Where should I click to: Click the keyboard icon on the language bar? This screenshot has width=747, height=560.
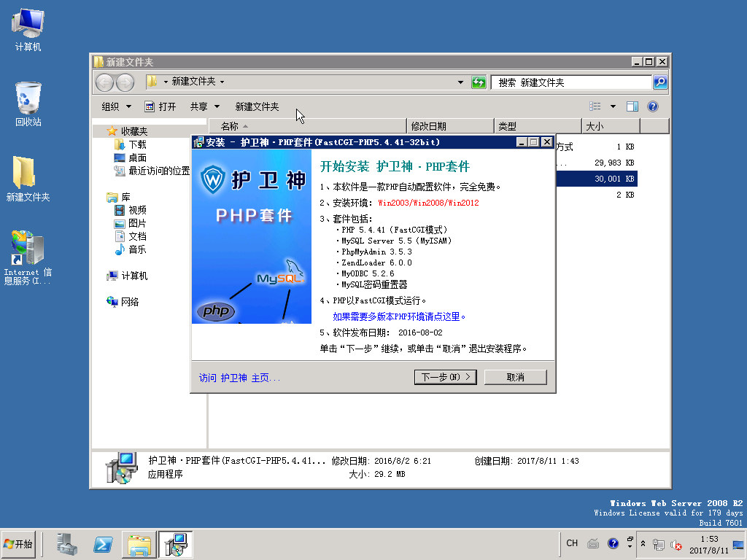pos(593,543)
